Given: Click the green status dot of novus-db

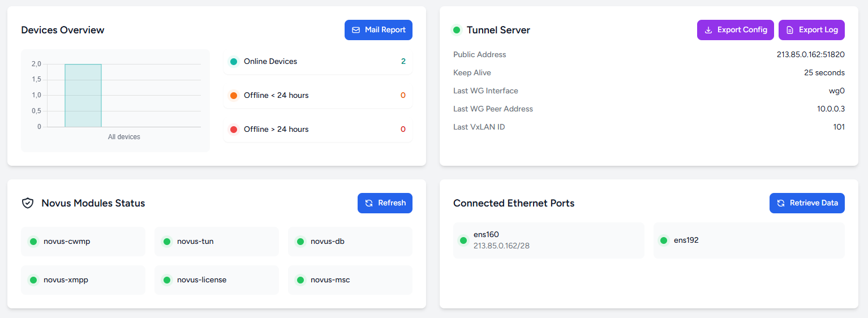Looking at the screenshot, I should pos(300,242).
